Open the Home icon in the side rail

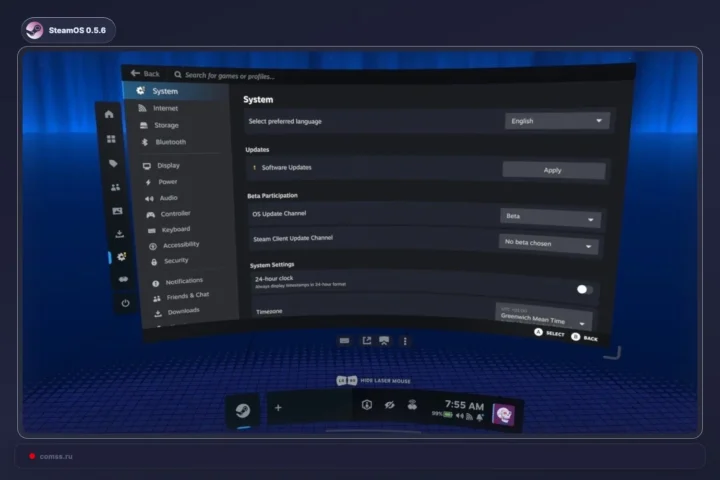[109, 114]
